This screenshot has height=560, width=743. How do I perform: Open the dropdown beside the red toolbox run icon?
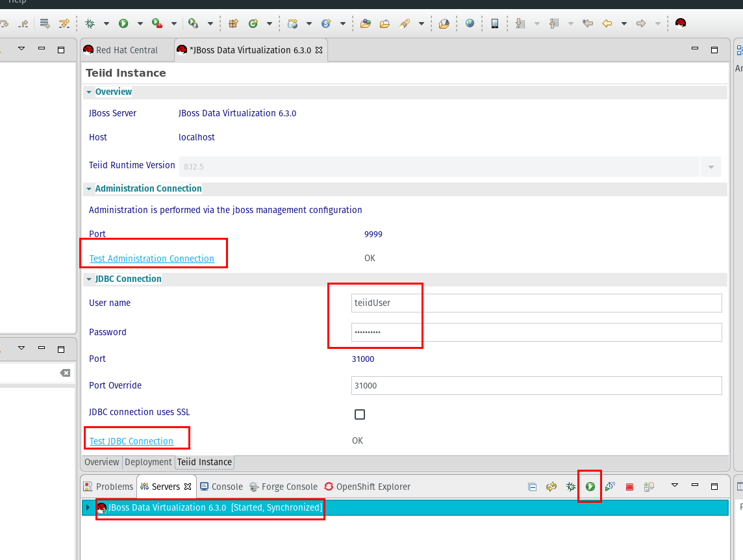click(174, 23)
